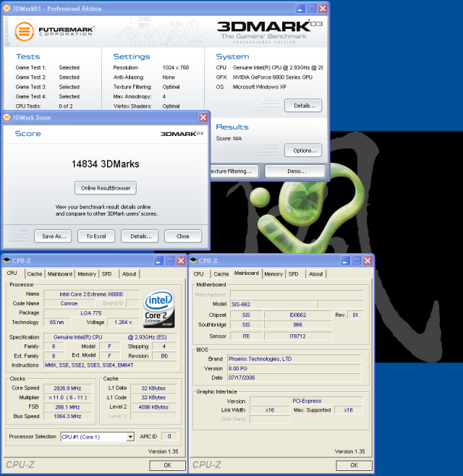The width and height of the screenshot is (463, 476).
Task: Switch to Cache tab in left CPU-Z
Action: [x=35, y=274]
